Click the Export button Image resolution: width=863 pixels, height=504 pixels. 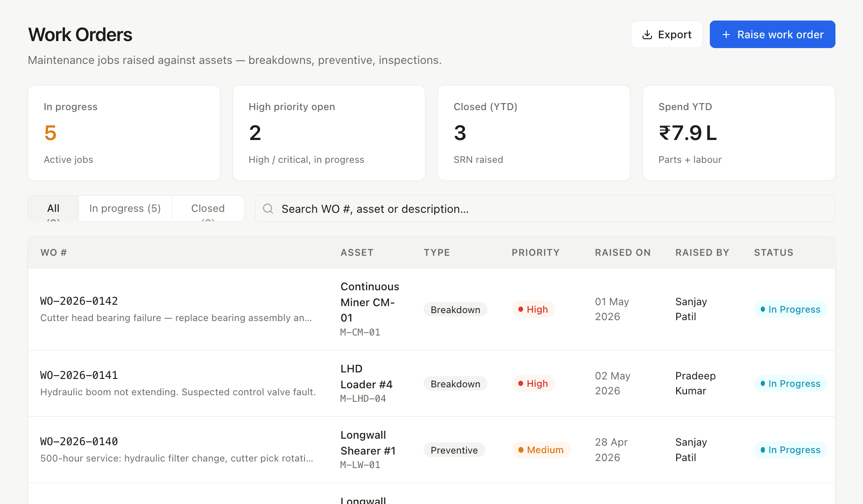[667, 35]
